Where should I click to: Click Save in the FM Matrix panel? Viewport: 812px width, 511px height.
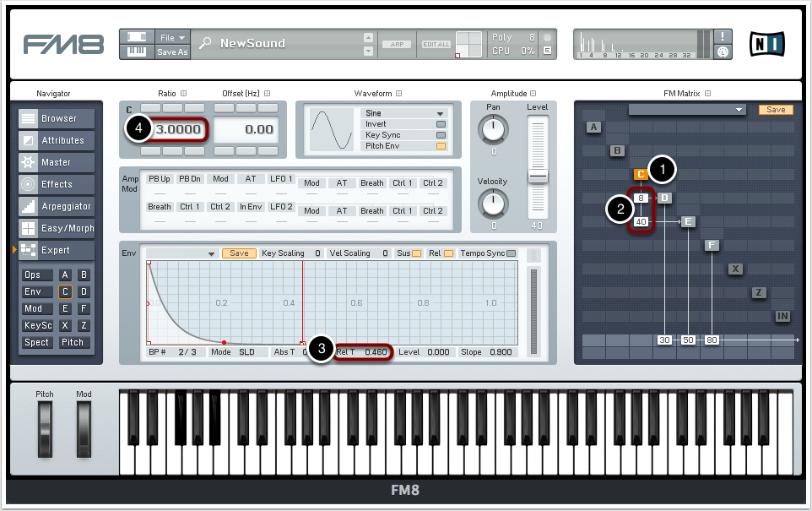tap(775, 110)
